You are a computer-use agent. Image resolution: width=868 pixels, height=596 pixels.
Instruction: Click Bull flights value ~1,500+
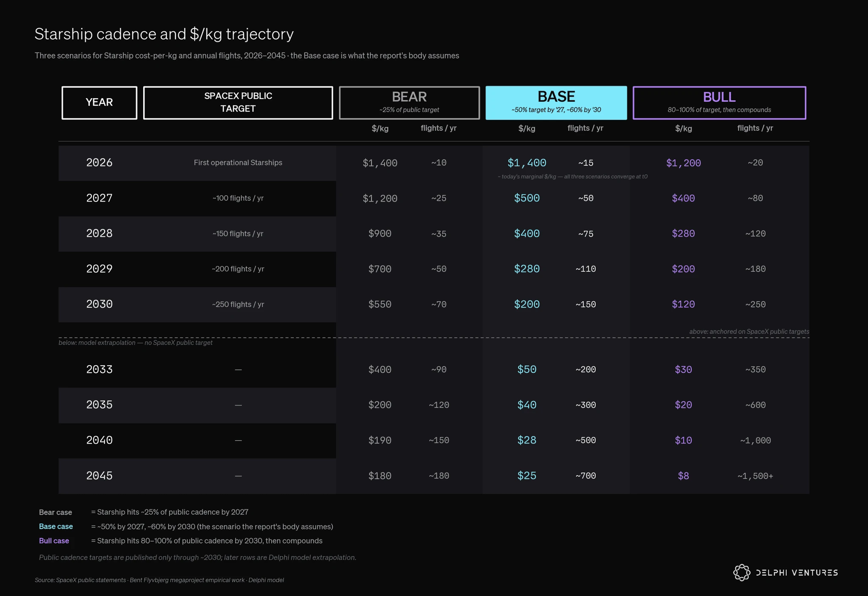[x=755, y=476]
